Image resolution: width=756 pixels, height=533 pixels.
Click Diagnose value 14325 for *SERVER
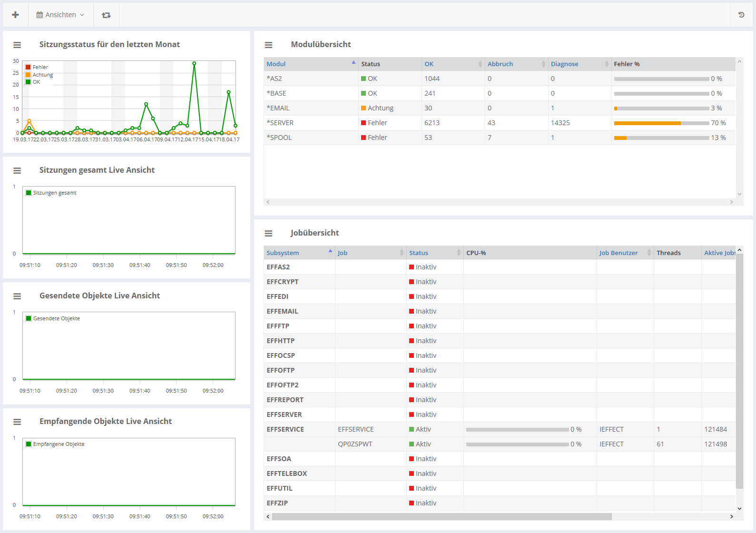click(x=560, y=123)
